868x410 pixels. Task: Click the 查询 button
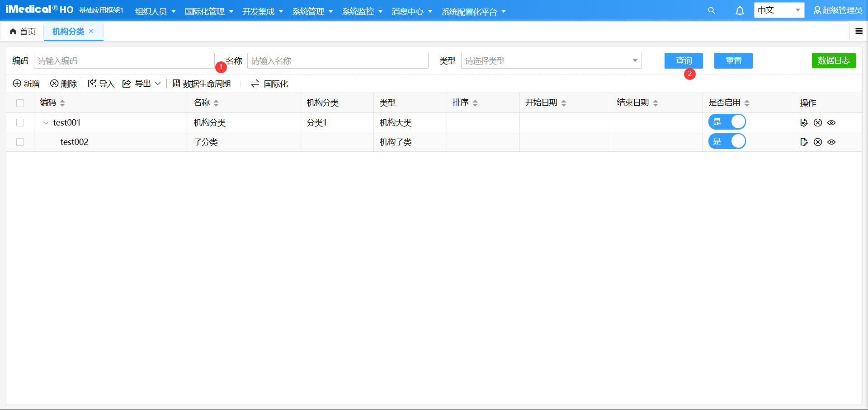click(x=684, y=61)
